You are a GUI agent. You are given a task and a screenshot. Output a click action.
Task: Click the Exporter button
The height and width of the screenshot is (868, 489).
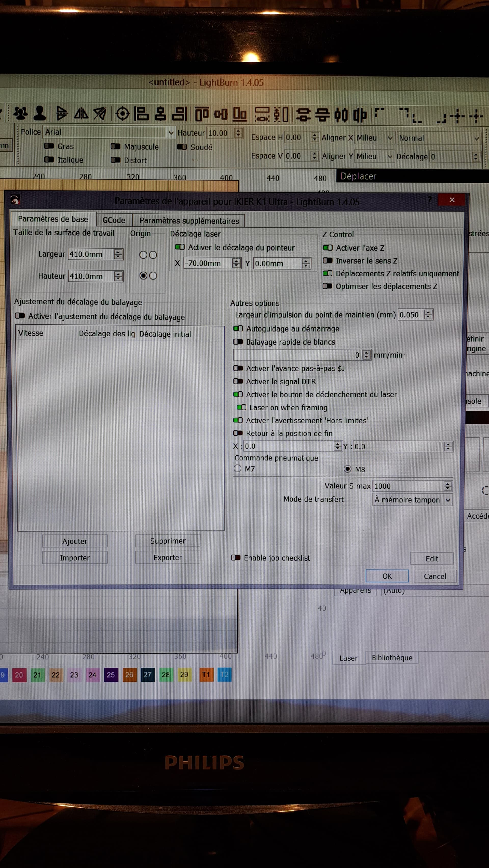[x=168, y=557]
